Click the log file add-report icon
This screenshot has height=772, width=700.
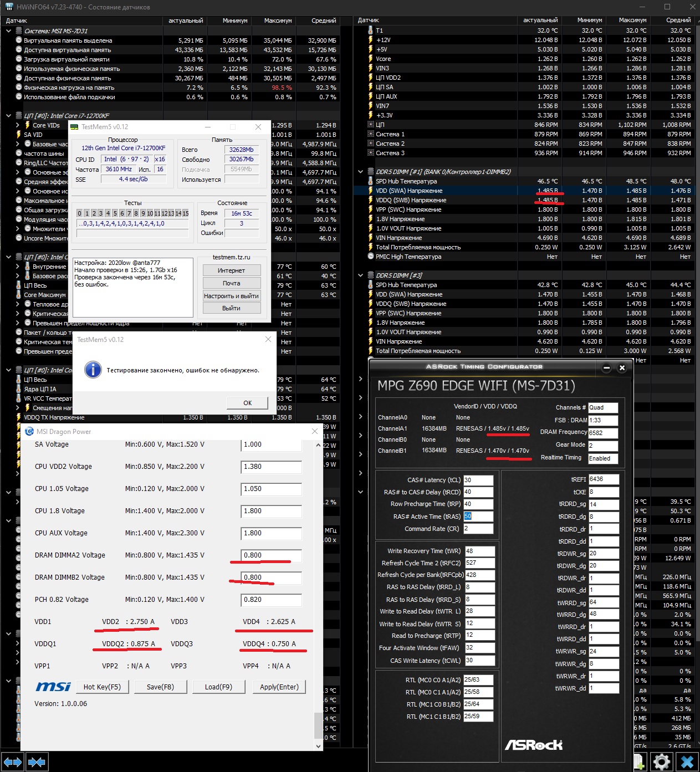[x=638, y=762]
